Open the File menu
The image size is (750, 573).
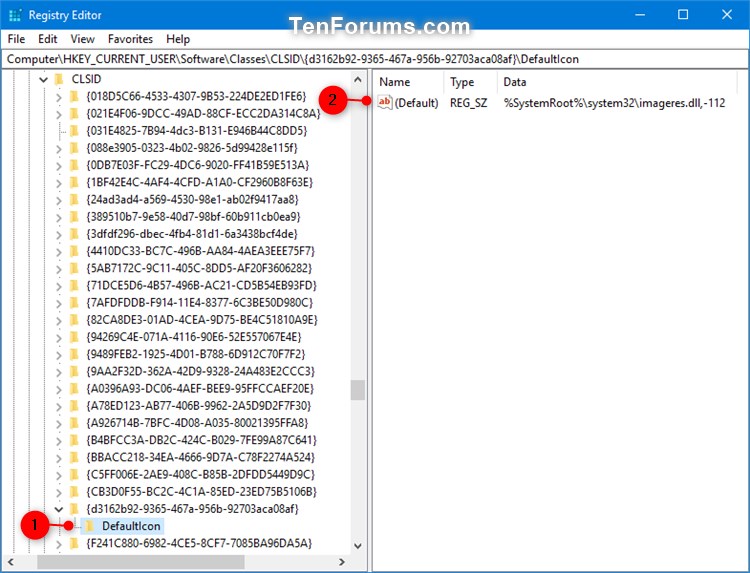16,39
